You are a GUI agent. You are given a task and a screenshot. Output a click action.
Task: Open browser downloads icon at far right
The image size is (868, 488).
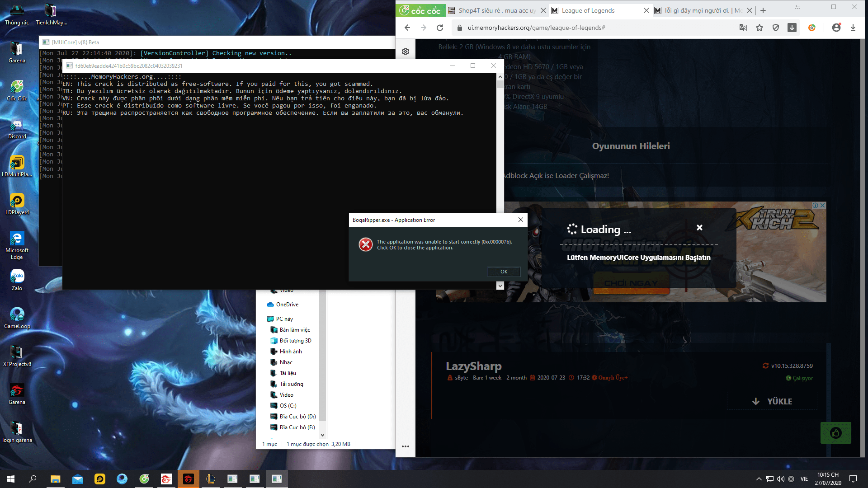[x=853, y=28]
